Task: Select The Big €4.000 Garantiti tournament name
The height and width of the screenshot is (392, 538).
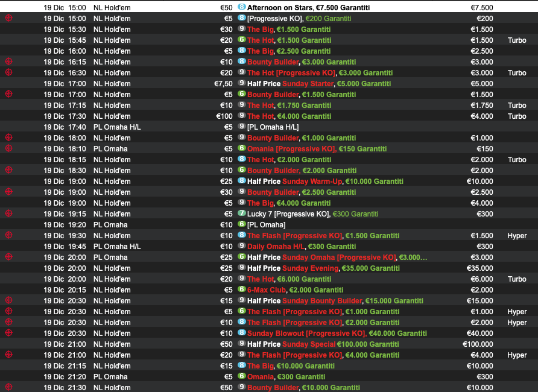Action: [289, 203]
